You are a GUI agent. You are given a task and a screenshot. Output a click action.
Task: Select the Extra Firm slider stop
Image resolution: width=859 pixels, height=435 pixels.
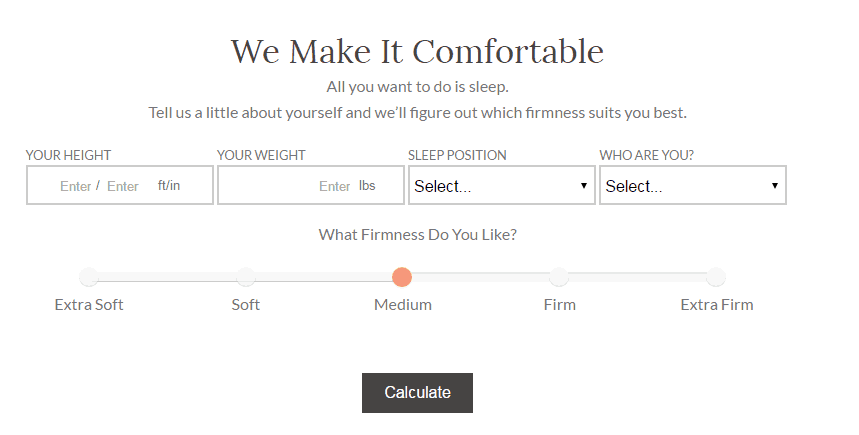715,277
